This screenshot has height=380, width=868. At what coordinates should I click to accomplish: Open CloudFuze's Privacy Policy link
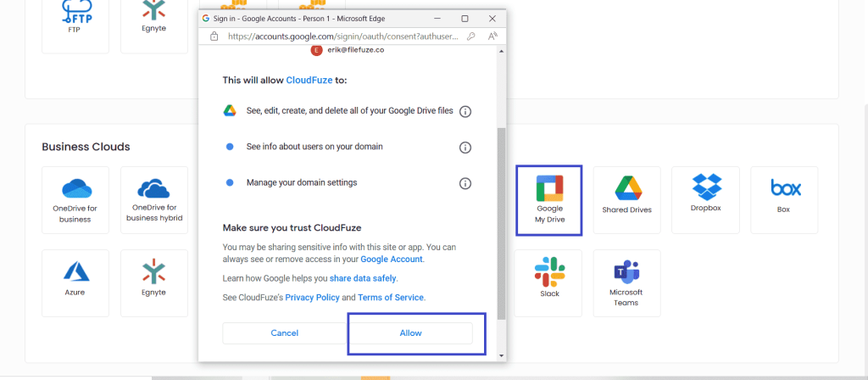coord(312,298)
